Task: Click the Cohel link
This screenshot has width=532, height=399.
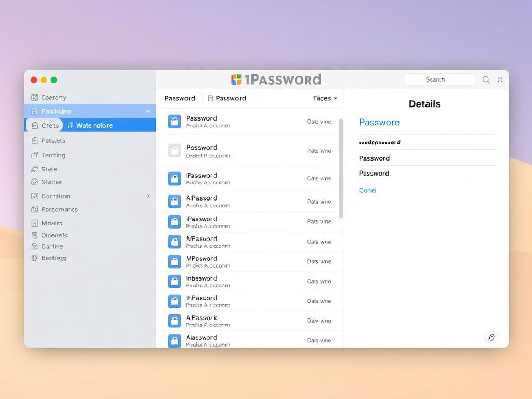Action: pos(367,190)
